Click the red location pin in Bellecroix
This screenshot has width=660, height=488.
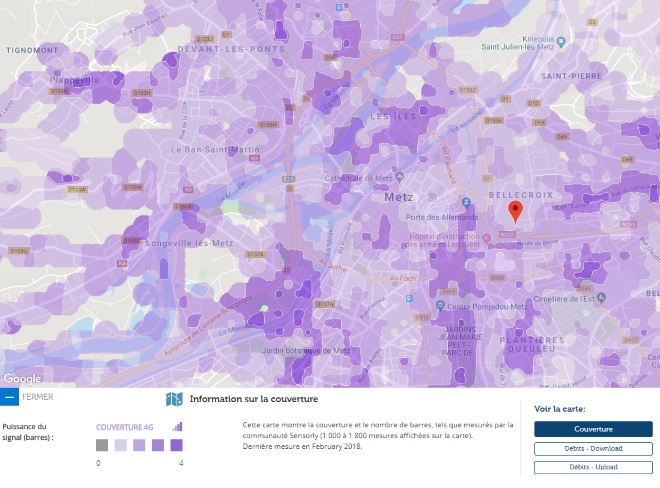pos(515,212)
